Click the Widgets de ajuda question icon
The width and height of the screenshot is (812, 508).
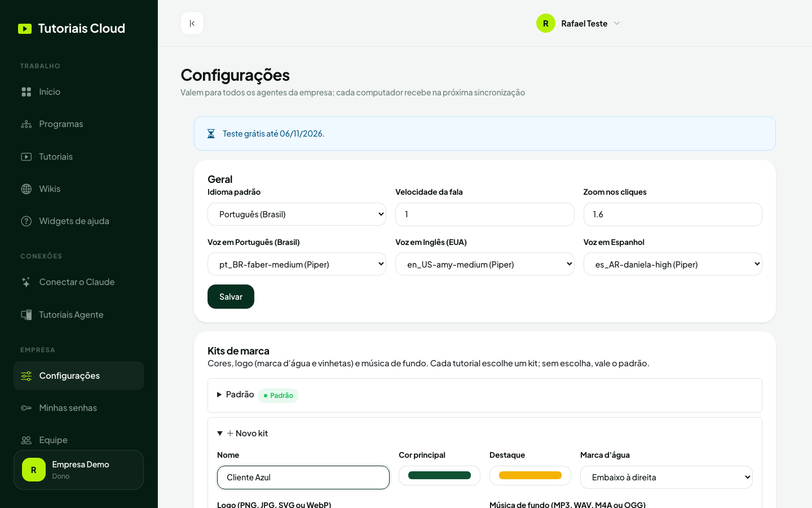coord(27,221)
